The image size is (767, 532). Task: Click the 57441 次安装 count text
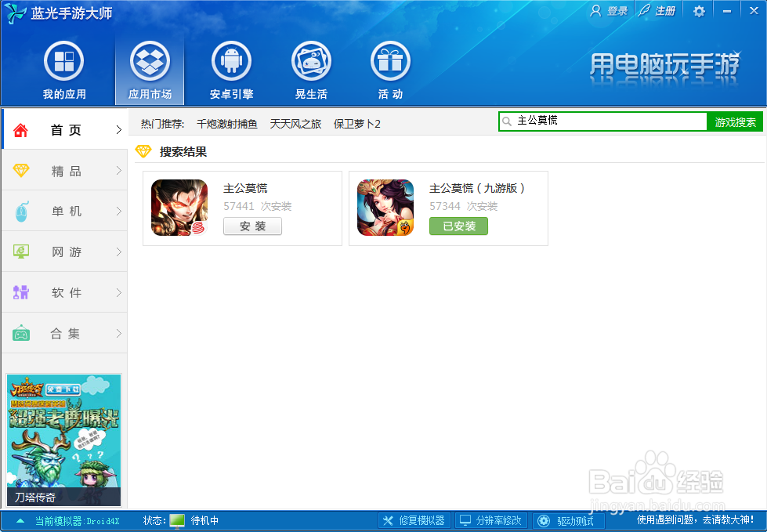click(x=257, y=206)
